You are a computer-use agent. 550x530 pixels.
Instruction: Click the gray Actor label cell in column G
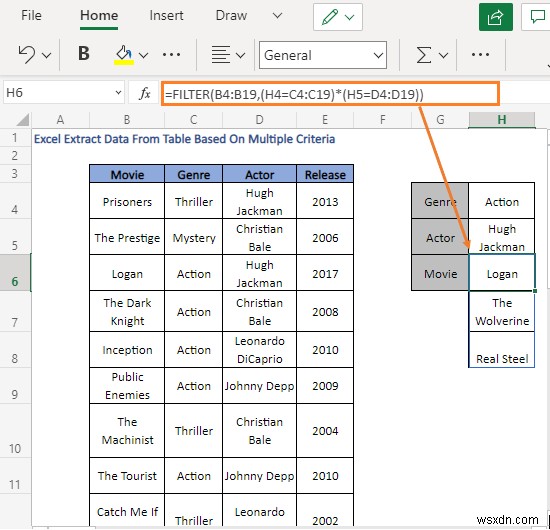point(440,237)
